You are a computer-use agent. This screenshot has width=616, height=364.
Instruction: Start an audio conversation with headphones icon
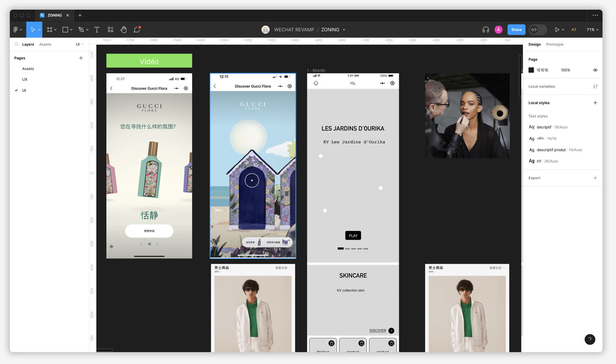coord(486,30)
